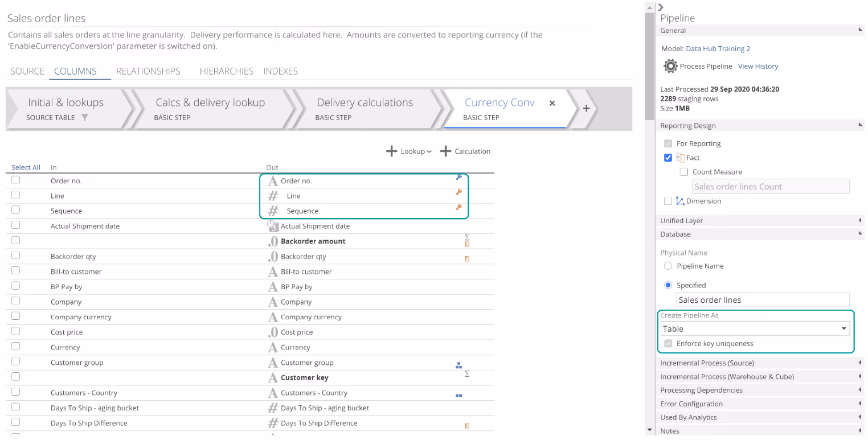
Task: Collapse the Pipeline panel with top chevron
Action: click(661, 7)
